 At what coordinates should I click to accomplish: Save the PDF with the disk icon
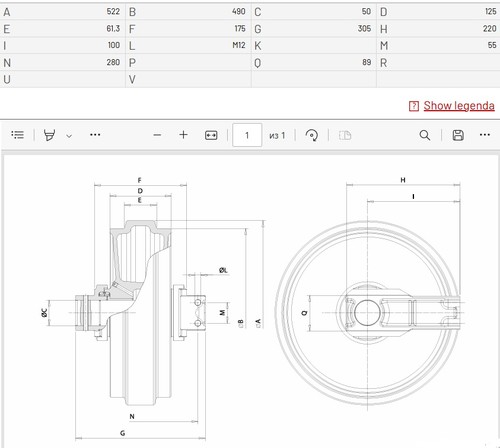458,135
